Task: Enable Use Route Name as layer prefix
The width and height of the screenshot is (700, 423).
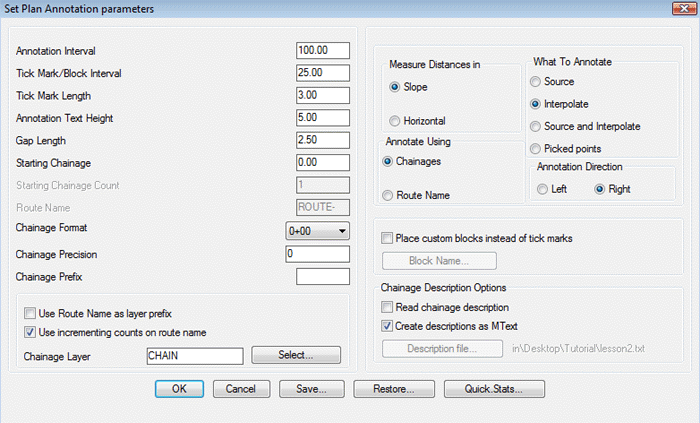Action: pyautogui.click(x=29, y=314)
